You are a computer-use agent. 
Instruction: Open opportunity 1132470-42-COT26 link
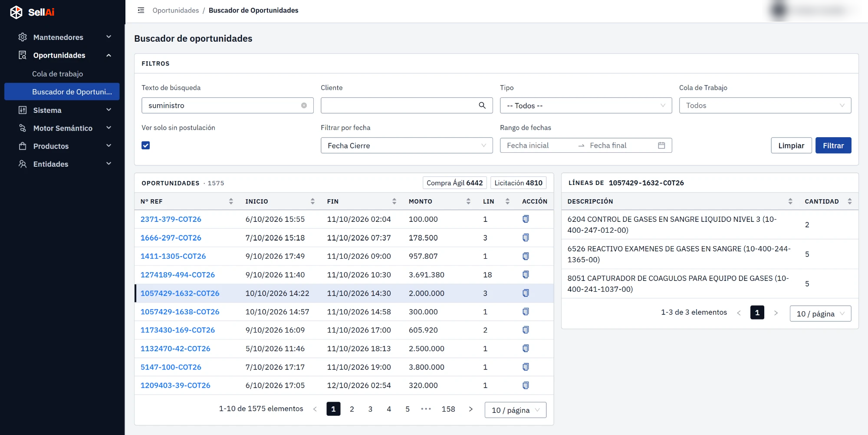pos(175,349)
